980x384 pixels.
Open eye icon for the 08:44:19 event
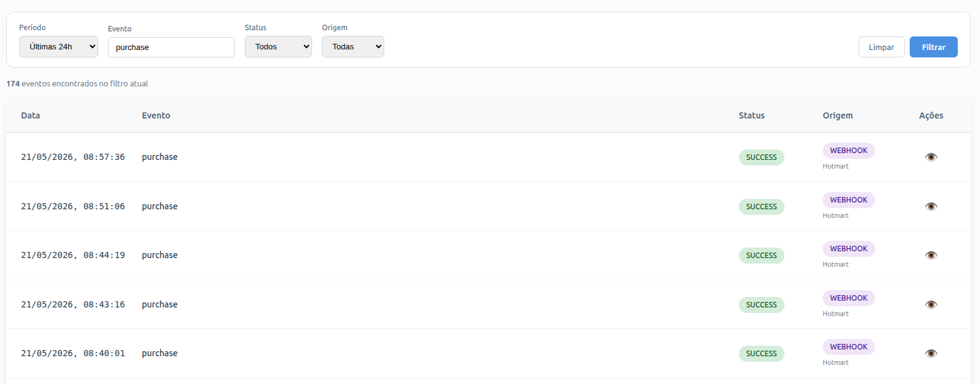click(x=931, y=255)
